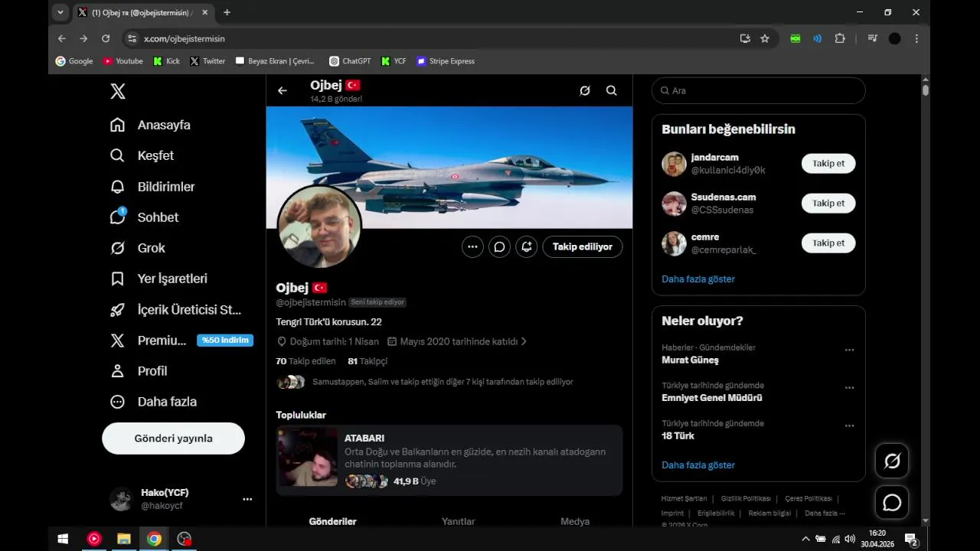Open floating messages button

pyautogui.click(x=892, y=503)
